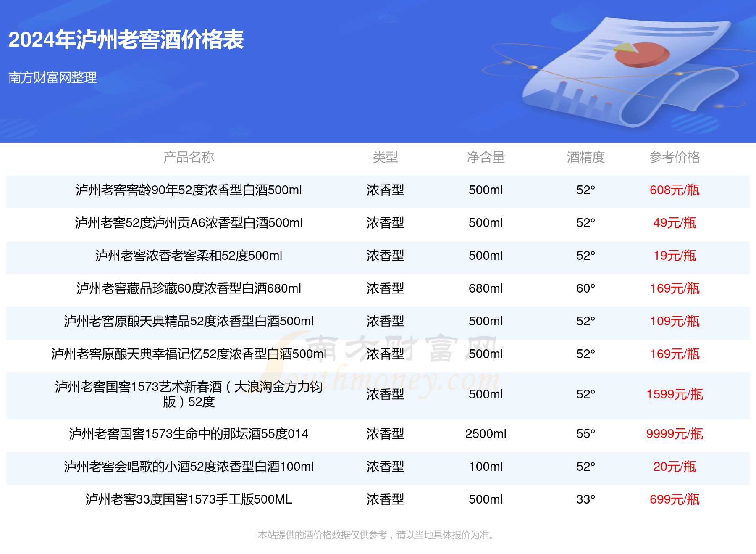The image size is (756, 554).
Task: Select product 泸州老窖33度国窖1573手工版500ML
Action: point(189,499)
